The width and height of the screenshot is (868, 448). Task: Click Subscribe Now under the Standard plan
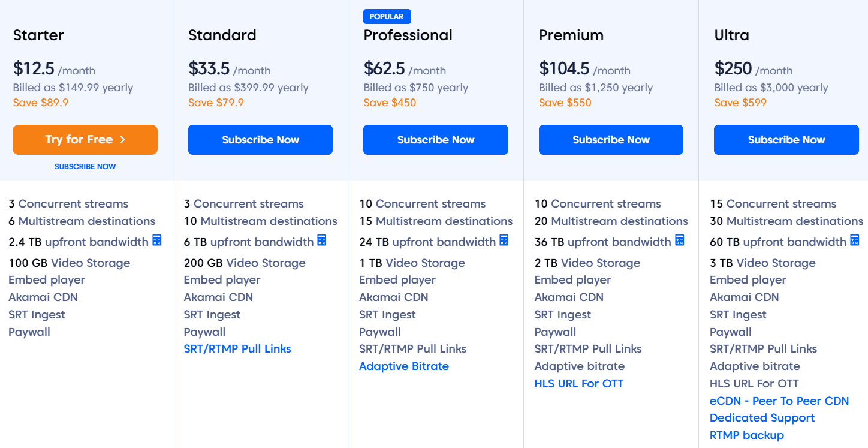pos(260,139)
